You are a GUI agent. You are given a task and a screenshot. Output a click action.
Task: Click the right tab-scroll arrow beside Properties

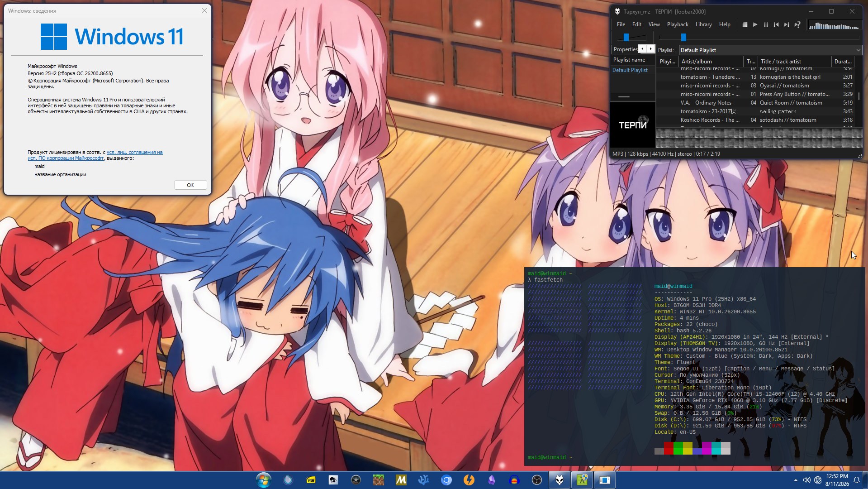point(650,49)
